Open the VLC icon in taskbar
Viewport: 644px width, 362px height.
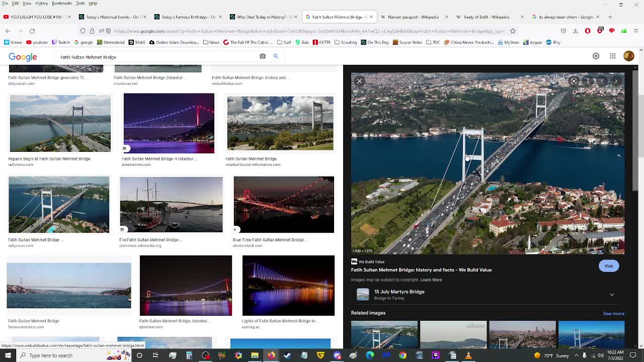[468, 355]
